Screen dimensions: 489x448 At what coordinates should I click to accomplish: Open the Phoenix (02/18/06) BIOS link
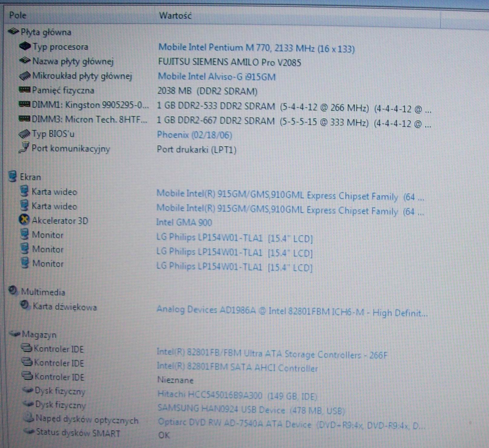tap(195, 135)
